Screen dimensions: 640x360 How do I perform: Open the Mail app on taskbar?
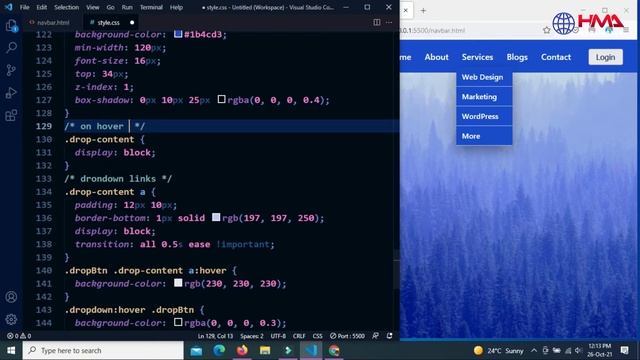click(196, 351)
